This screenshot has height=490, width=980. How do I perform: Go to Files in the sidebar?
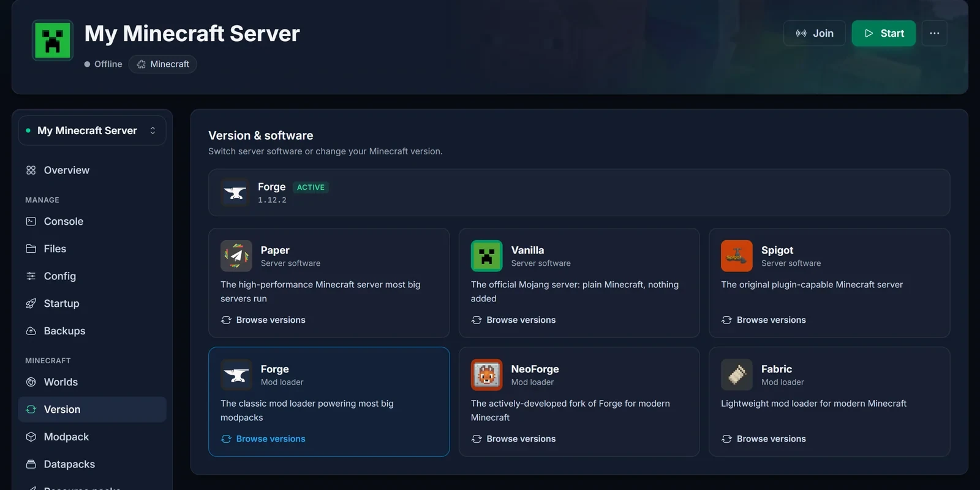pyautogui.click(x=92, y=249)
